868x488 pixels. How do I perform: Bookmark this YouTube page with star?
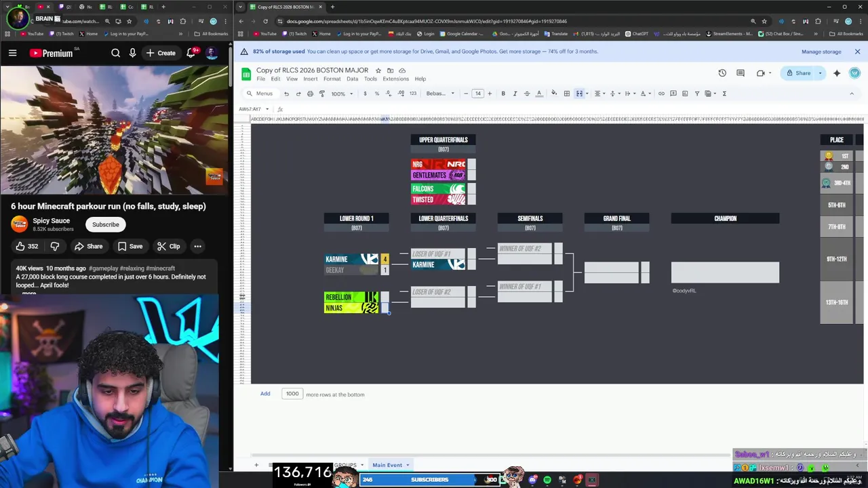click(x=130, y=21)
